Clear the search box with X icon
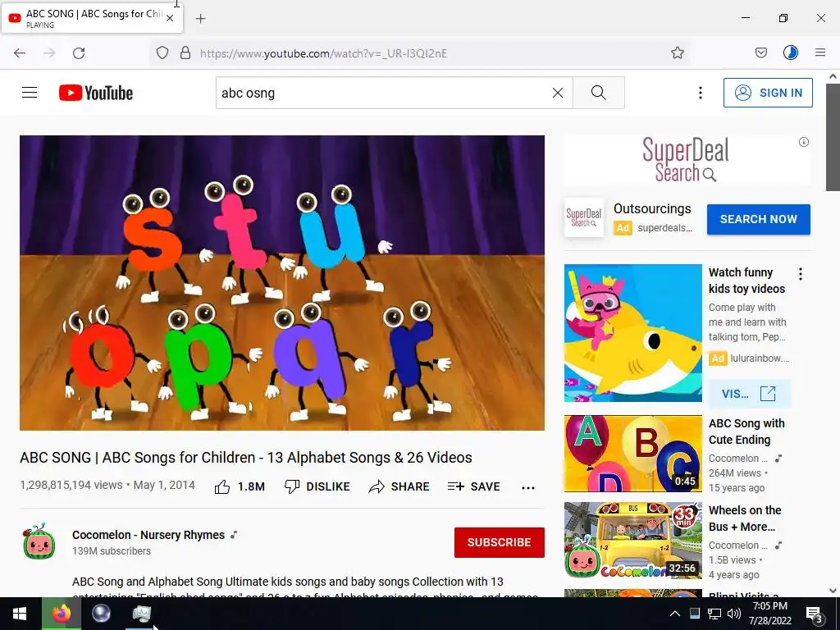 tap(558, 93)
